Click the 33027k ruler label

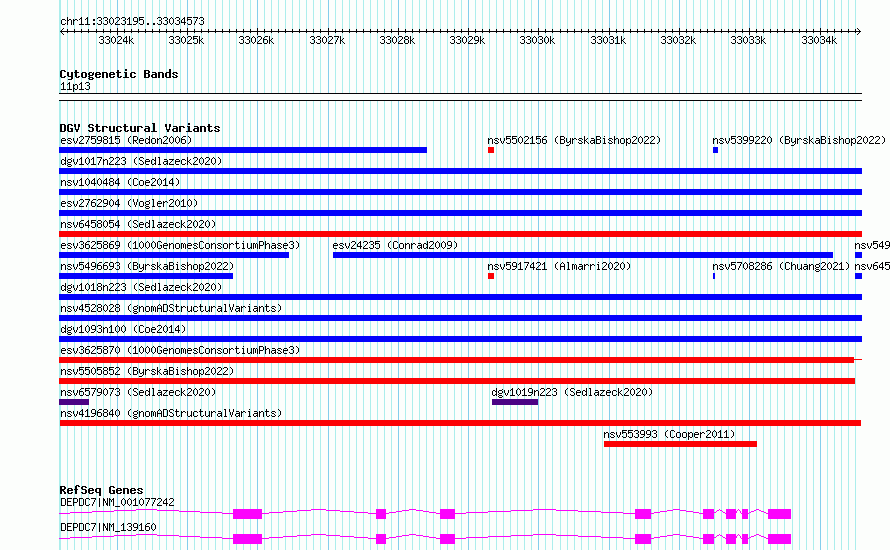click(x=327, y=41)
